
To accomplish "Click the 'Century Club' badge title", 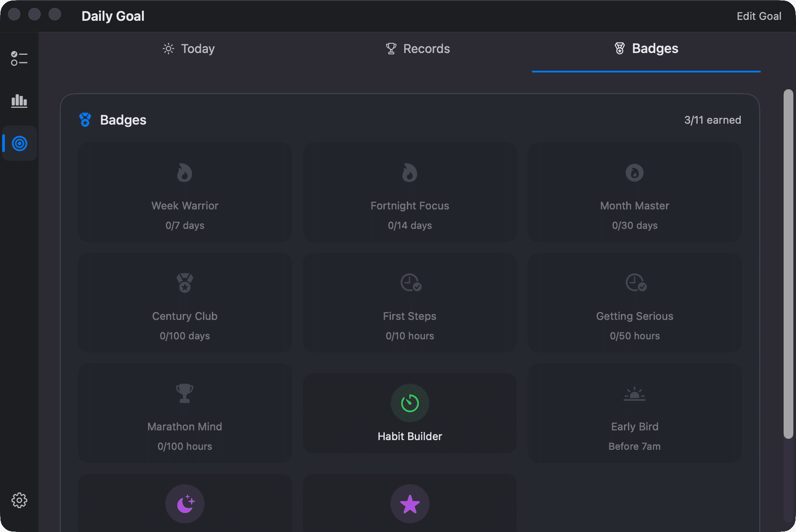I will [185, 316].
